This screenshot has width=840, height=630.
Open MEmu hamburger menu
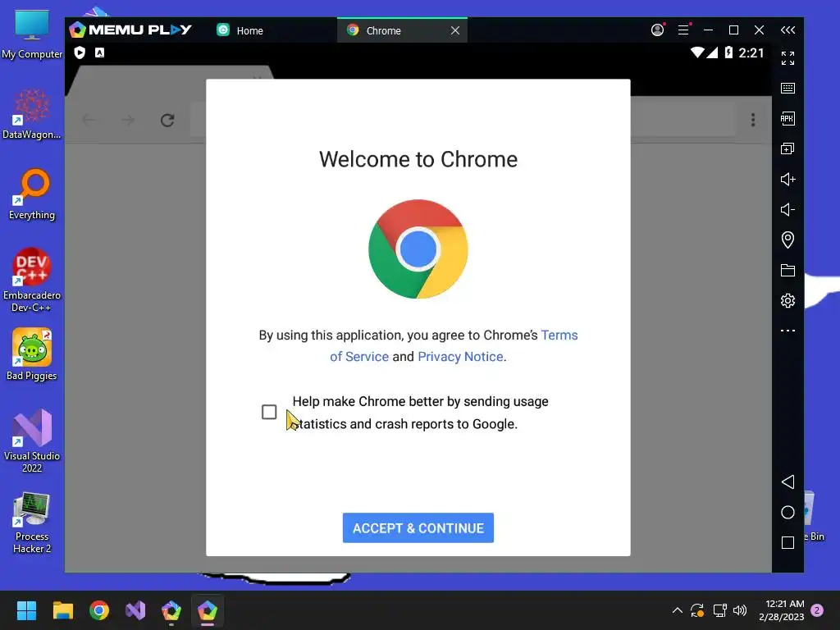pos(683,30)
